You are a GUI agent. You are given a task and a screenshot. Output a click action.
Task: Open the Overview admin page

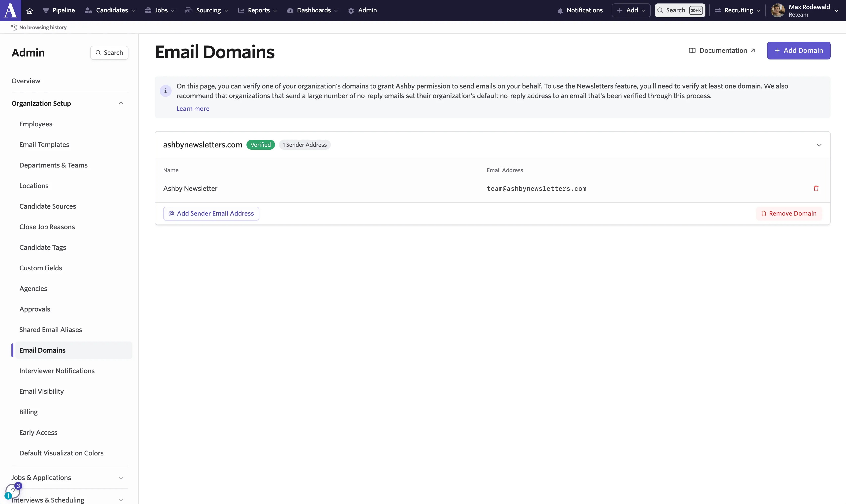pyautogui.click(x=26, y=81)
